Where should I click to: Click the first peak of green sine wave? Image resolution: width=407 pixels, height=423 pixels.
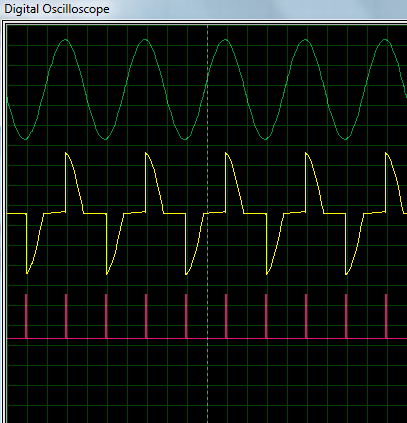click(66, 40)
